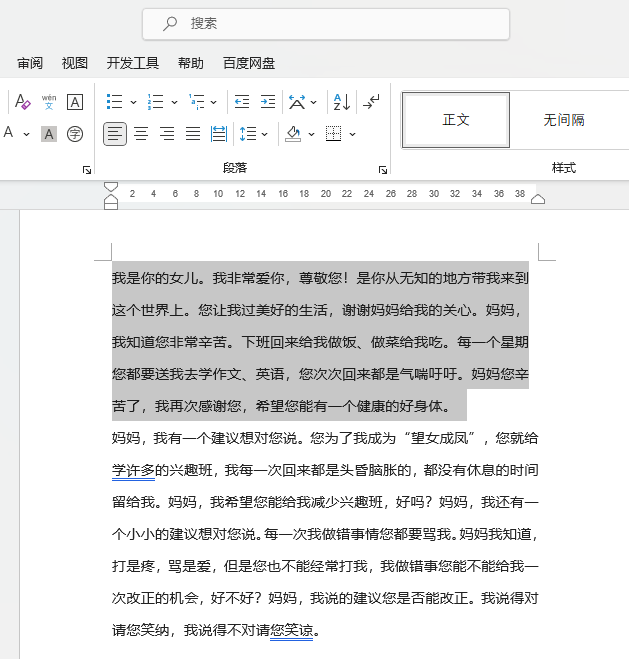The width and height of the screenshot is (629, 659).
Task: Sort the selected text A to Z
Action: [x=342, y=102]
